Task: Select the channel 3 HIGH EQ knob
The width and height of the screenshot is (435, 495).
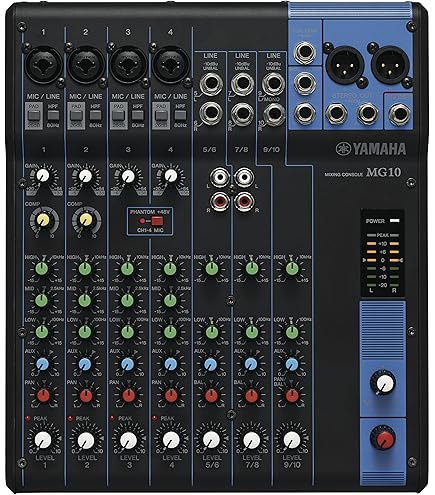Action: (127, 268)
